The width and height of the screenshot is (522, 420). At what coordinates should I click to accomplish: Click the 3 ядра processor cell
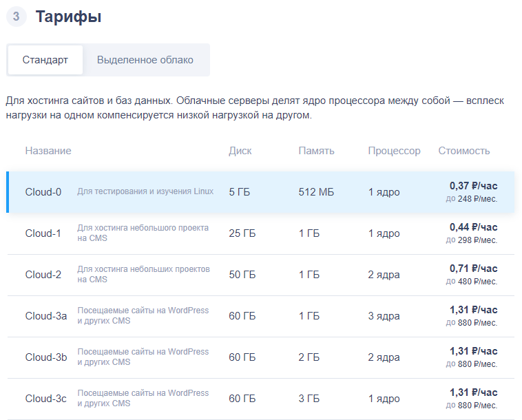(384, 316)
